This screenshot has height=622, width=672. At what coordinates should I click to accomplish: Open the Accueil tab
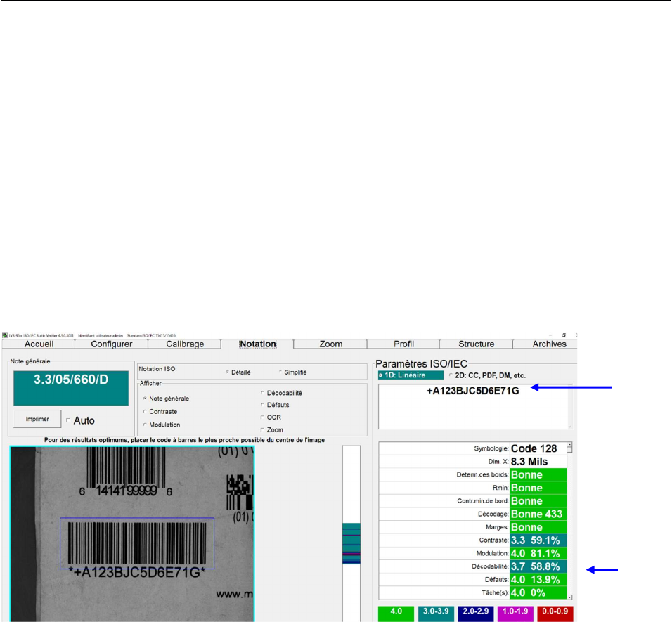click(x=39, y=344)
